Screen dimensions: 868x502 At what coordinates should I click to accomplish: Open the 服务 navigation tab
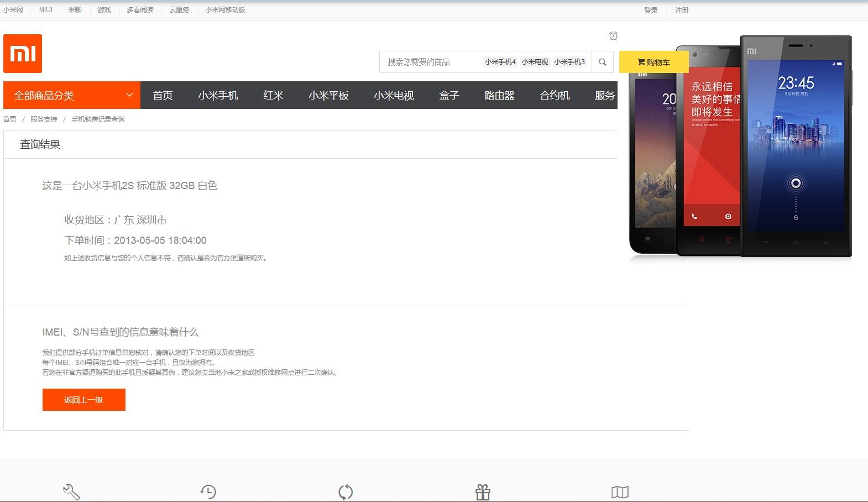(604, 95)
